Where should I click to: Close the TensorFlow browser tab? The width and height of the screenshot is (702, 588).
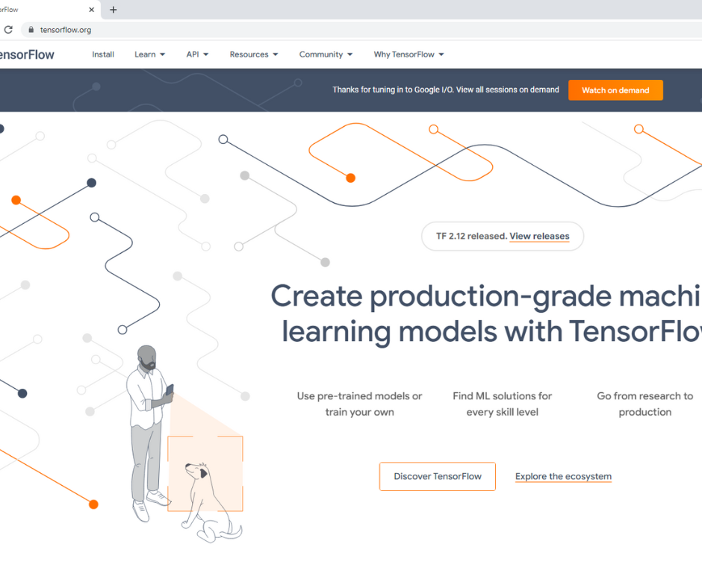91,10
